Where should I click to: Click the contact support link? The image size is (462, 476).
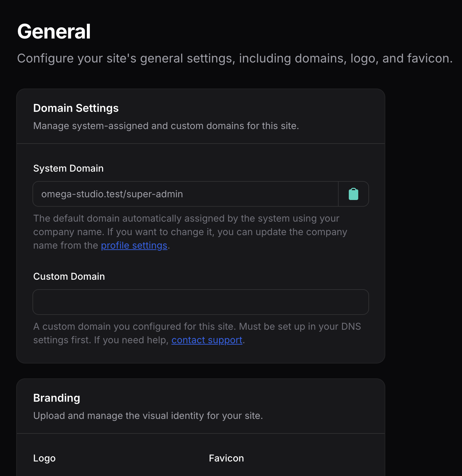(207, 340)
